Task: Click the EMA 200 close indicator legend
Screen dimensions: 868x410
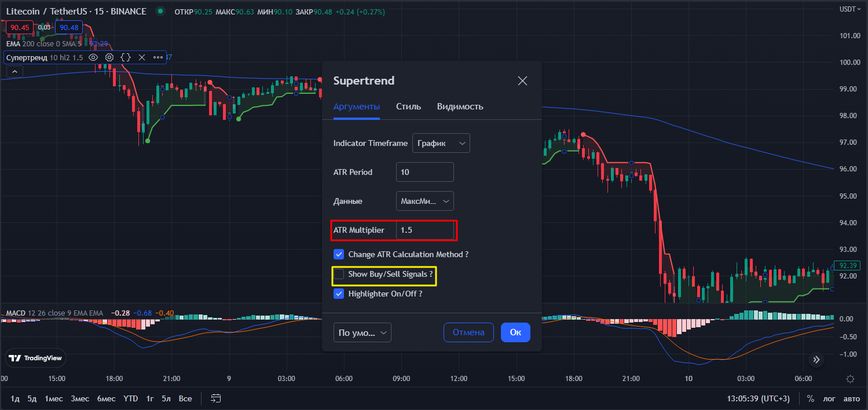Action: (43, 43)
